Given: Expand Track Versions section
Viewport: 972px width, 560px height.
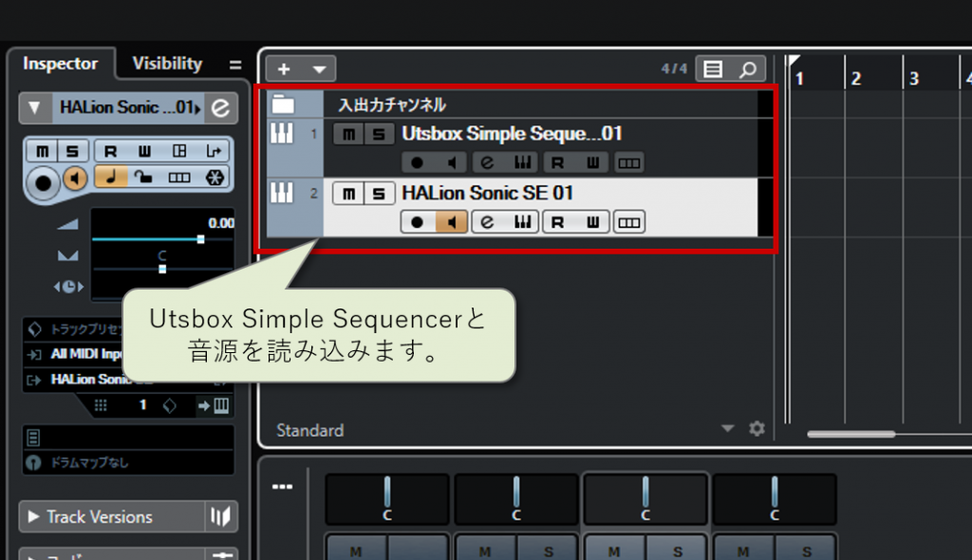Looking at the screenshot, I should pyautogui.click(x=34, y=516).
